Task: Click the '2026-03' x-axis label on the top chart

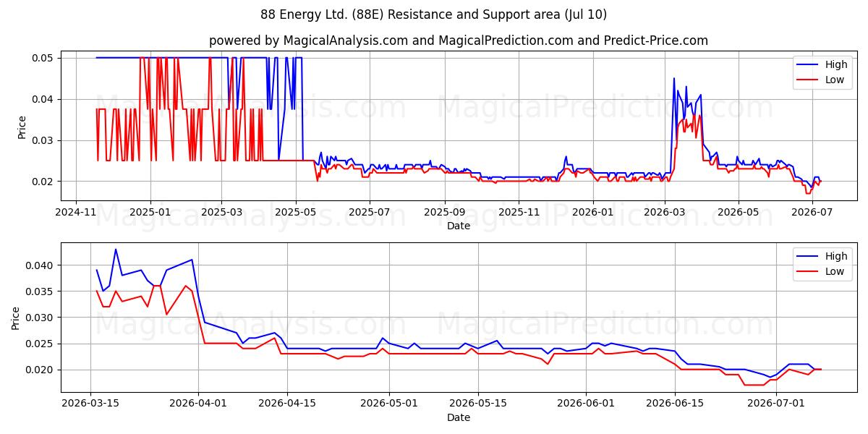Action: click(664, 213)
